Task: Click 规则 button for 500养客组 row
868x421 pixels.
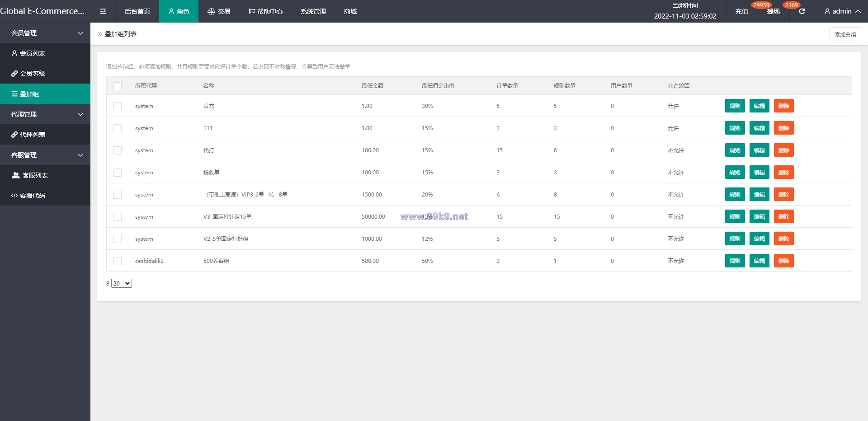Action: 735,261
